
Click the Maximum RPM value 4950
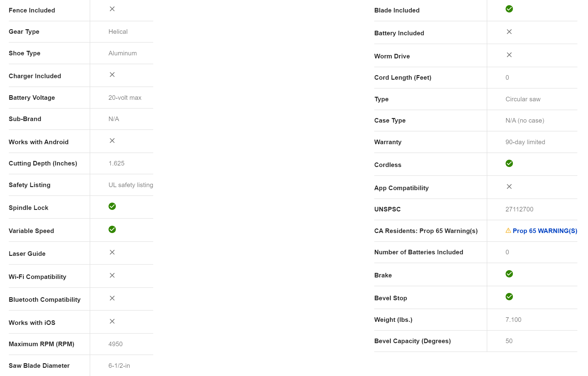click(x=116, y=344)
